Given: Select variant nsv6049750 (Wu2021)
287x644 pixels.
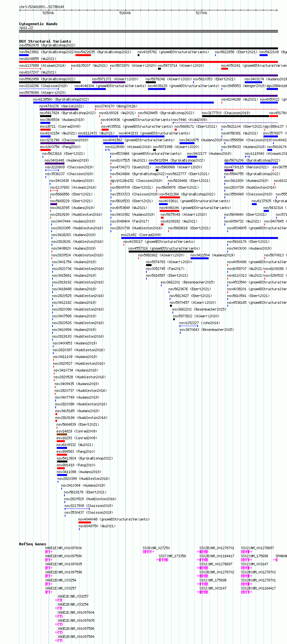Looking at the screenshot, I should point(97,526).
